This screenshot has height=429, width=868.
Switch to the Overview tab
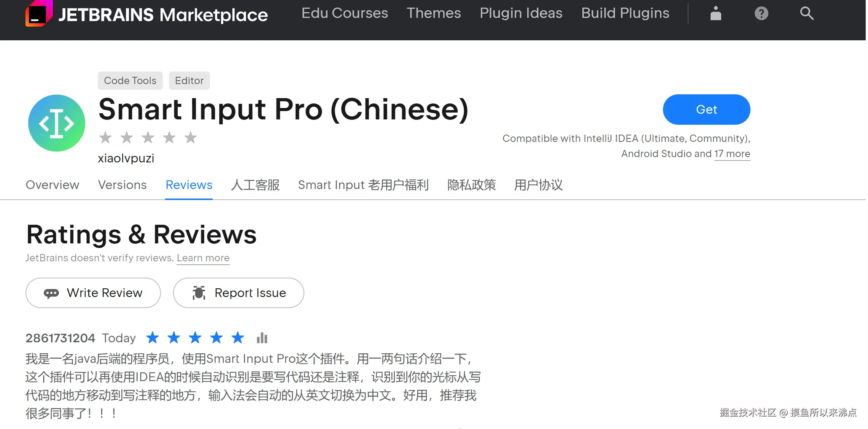(x=52, y=185)
